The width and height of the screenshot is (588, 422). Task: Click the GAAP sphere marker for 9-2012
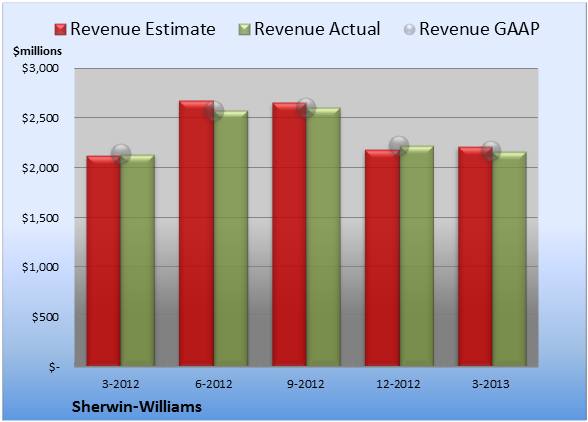pyautogui.click(x=306, y=108)
